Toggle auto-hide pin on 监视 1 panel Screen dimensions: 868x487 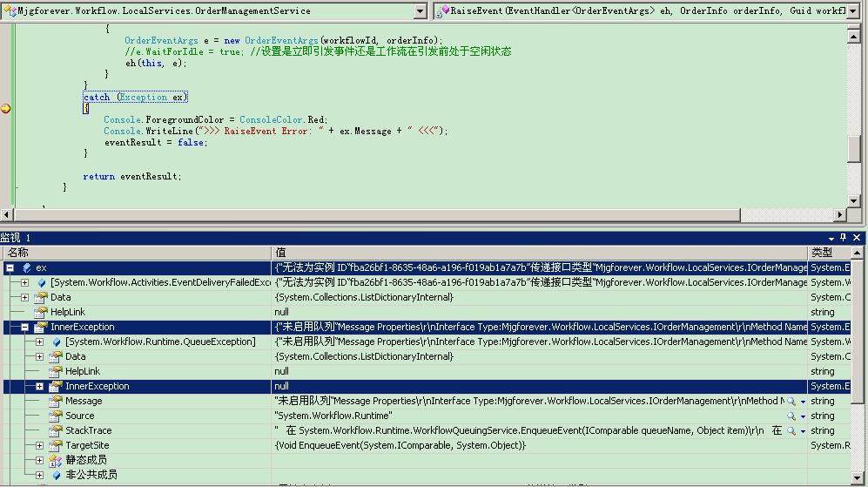click(844, 238)
